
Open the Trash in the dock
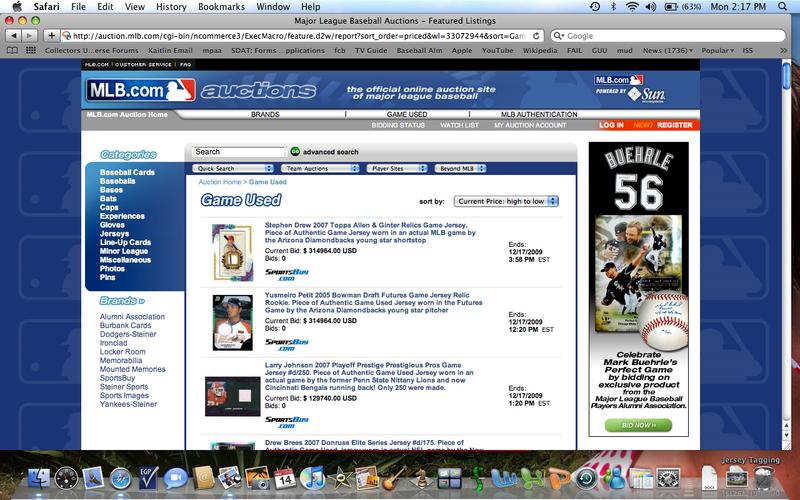tap(764, 479)
